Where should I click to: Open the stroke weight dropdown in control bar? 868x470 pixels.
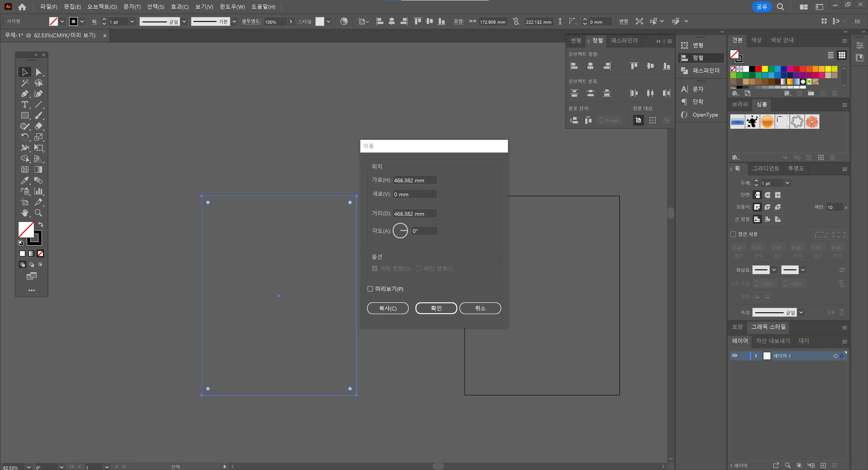(x=132, y=21)
